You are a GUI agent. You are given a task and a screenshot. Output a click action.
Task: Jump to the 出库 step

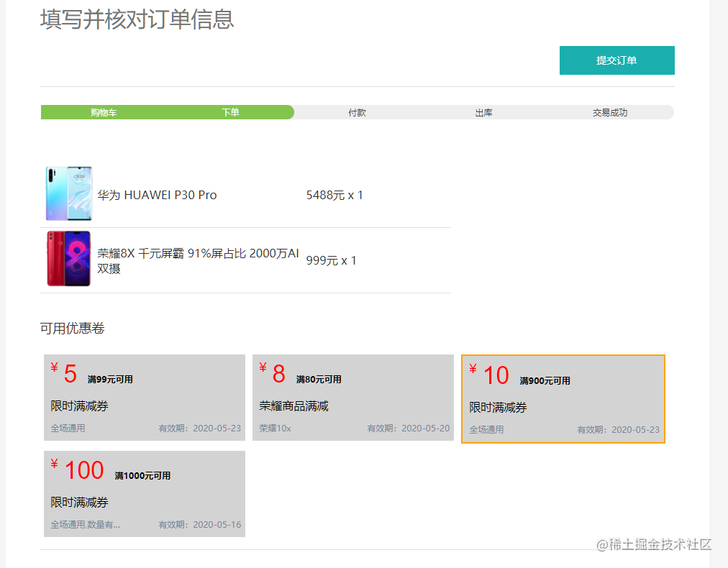(483, 113)
